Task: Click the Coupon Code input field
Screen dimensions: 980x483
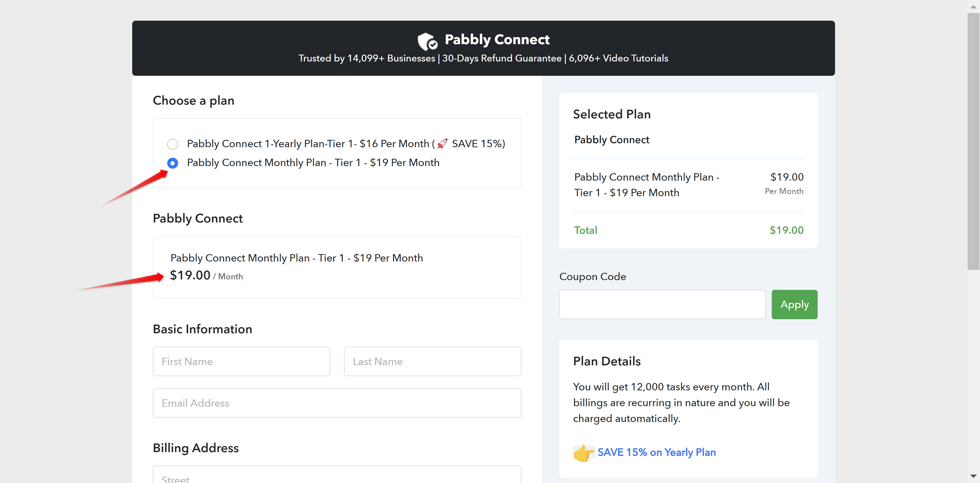Action: tap(662, 305)
